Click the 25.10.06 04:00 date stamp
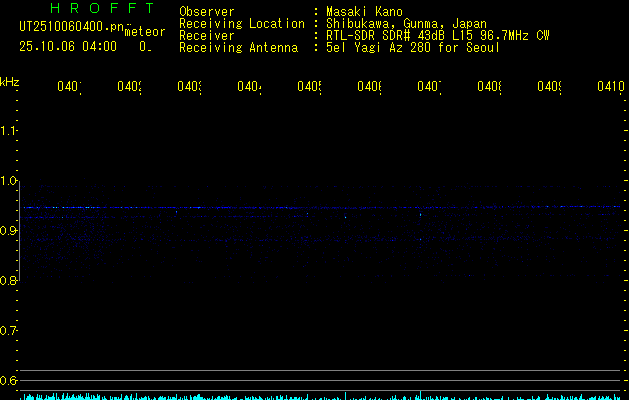 [x=67, y=46]
